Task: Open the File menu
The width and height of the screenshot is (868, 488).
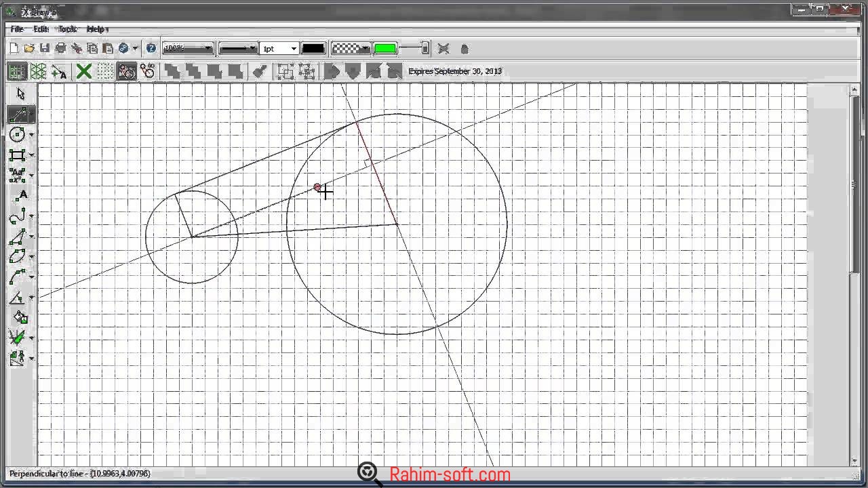Action: [17, 29]
